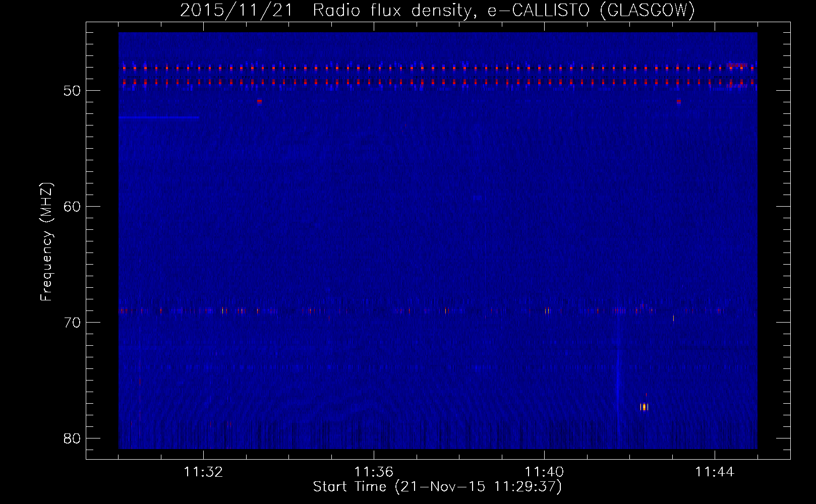The height and width of the screenshot is (504, 816).
Task: Click the plot title '2015/11/21 Radio flux density'
Action: coord(325,11)
